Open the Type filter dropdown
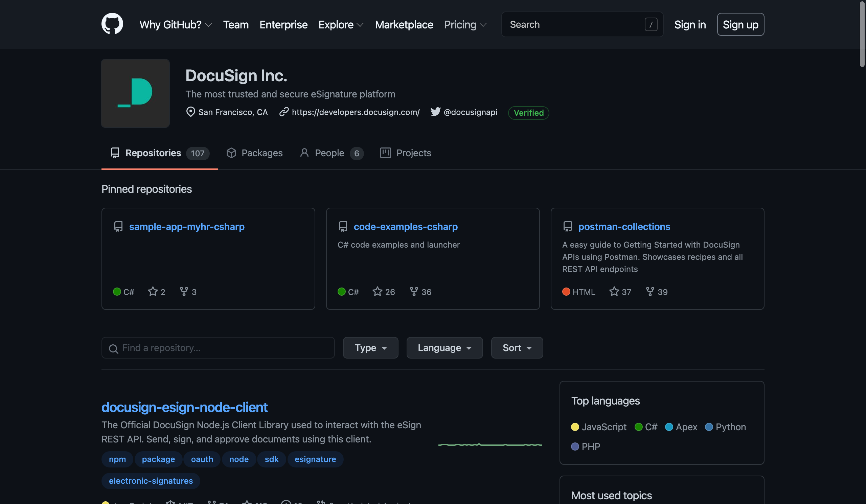The image size is (866, 504). click(370, 348)
